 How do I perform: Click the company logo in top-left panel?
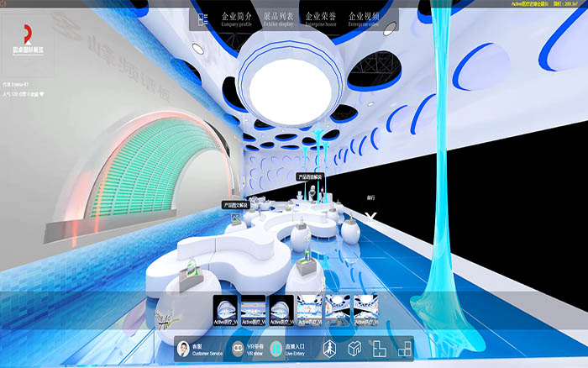pyautogui.click(x=28, y=44)
